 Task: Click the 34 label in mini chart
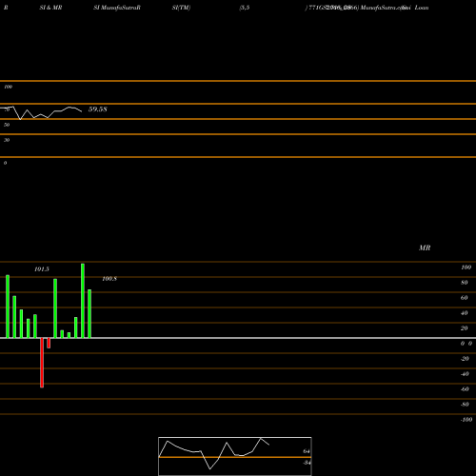pos(307,463)
